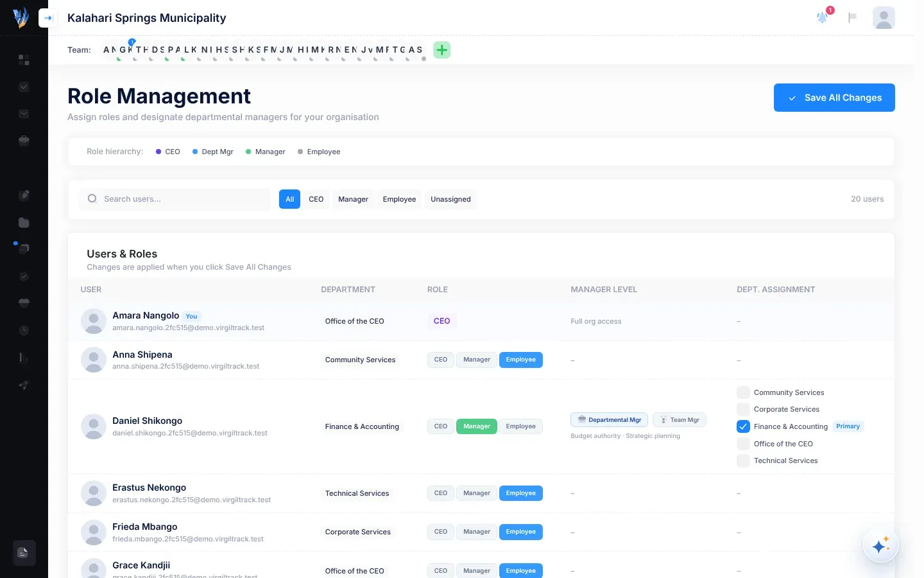This screenshot has height=578, width=924.
Task: Filter users by Employee role
Action: 399,199
